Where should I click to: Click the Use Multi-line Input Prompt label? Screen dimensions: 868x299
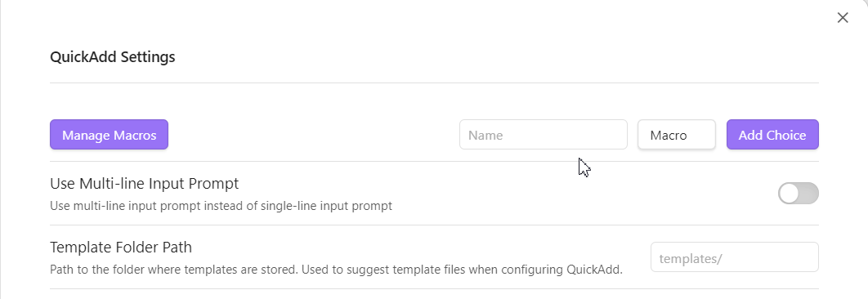pyautogui.click(x=145, y=183)
